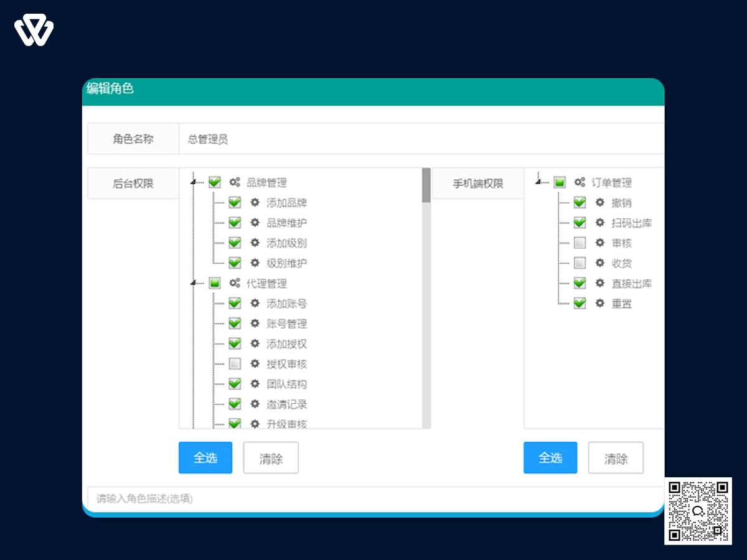Click the gears icon next to 订单管理
This screenshot has width=747, height=560.
[580, 182]
